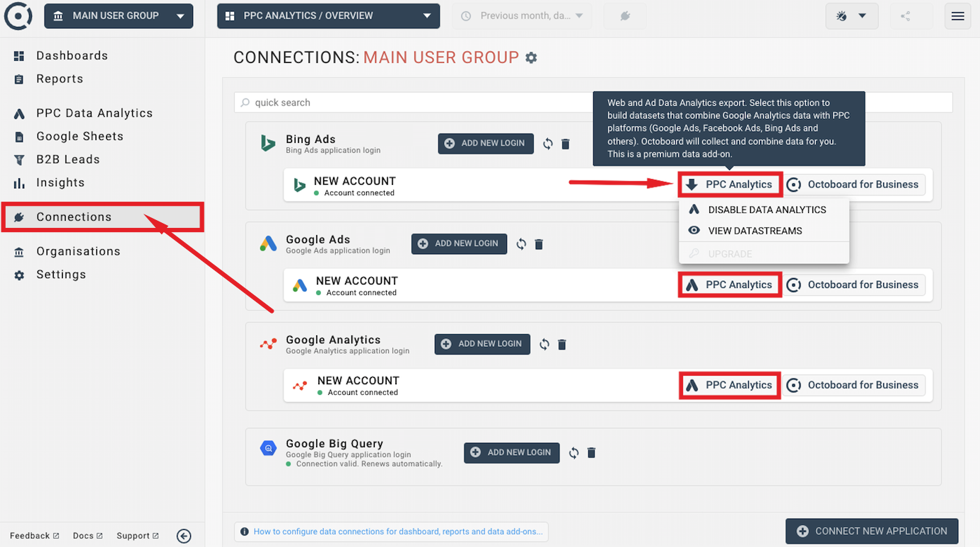
Task: Open Feedback link in sidebar footer
Action: 35,536
